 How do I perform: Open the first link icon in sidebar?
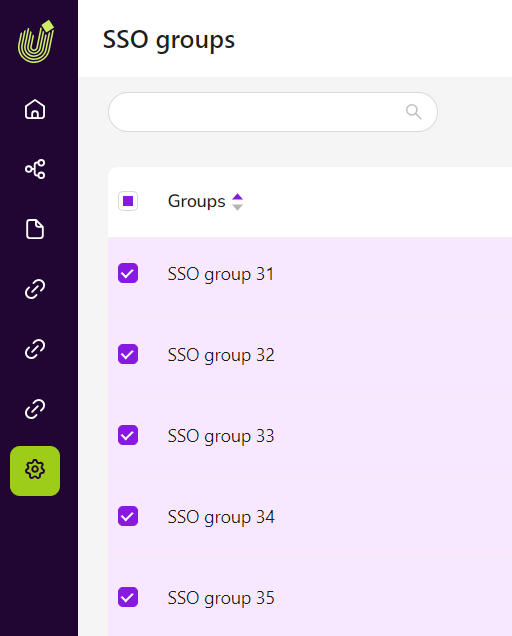click(35, 289)
